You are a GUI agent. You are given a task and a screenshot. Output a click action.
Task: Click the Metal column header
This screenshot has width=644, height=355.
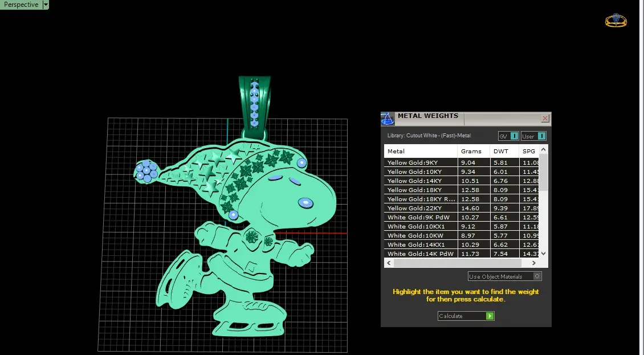421,151
